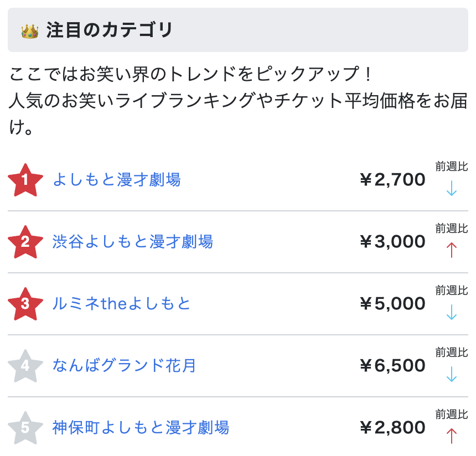Select the なんばグランド花月 link
The image size is (476, 456).
pos(125,366)
